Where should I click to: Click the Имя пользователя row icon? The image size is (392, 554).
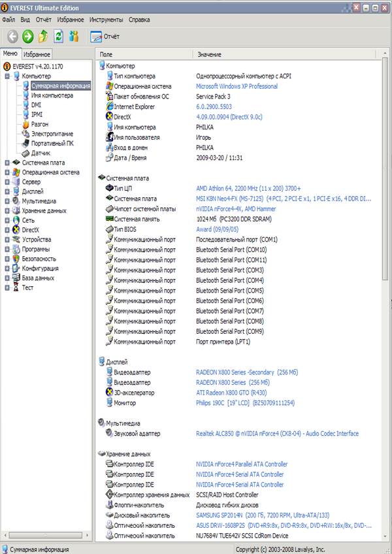pos(110,137)
